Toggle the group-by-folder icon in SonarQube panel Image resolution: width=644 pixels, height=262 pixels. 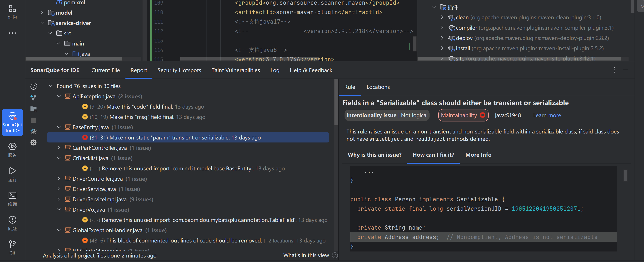[34, 109]
